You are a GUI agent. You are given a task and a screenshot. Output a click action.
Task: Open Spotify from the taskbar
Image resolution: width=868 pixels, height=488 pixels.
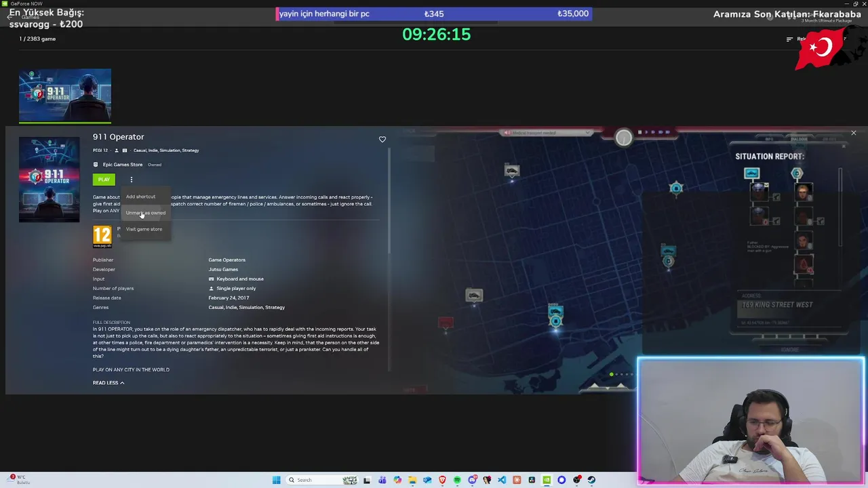pyautogui.click(x=457, y=480)
